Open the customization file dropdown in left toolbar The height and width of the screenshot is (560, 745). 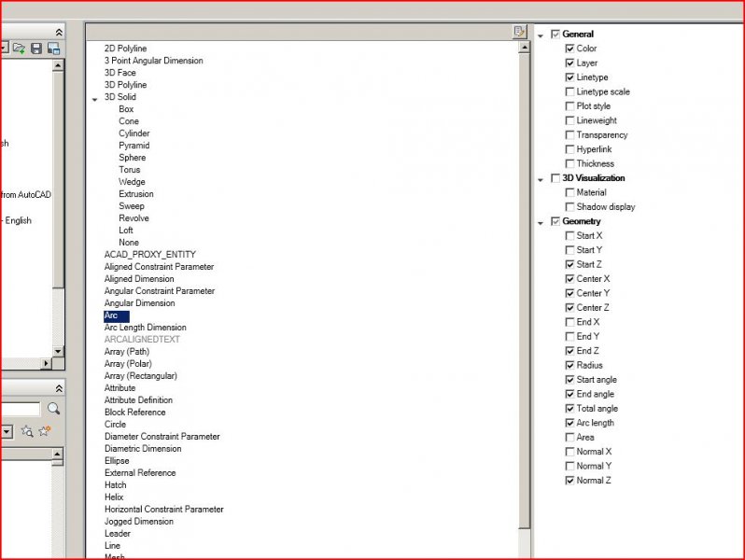4,48
